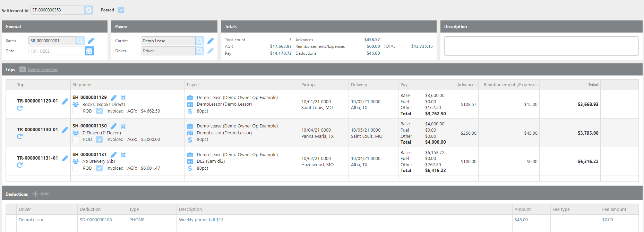Image resolution: width=644 pixels, height=232 pixels.
Task: Toggle the select-all box in the Trips header
Action: tap(23, 70)
